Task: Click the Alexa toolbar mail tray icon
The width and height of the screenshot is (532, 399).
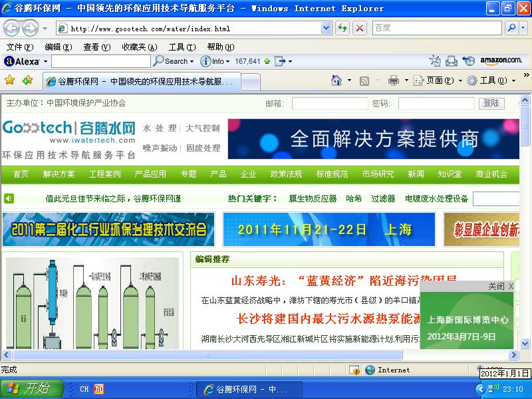Action: pyautogui.click(x=452, y=61)
